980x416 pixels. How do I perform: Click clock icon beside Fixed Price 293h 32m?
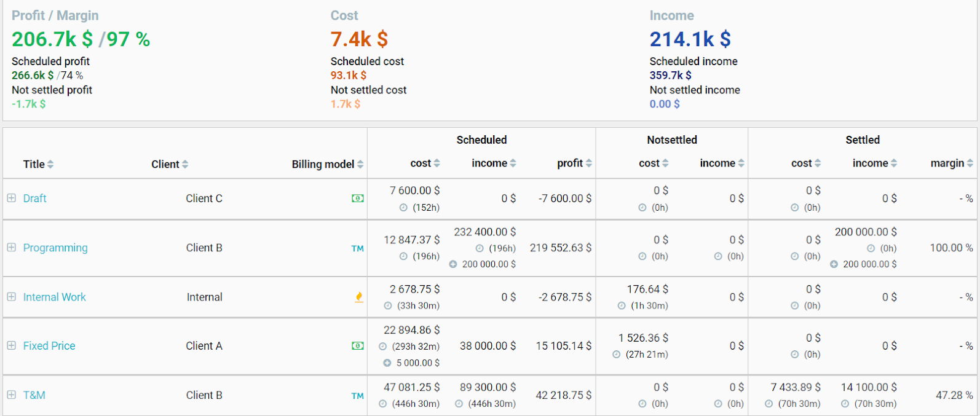[x=383, y=347]
